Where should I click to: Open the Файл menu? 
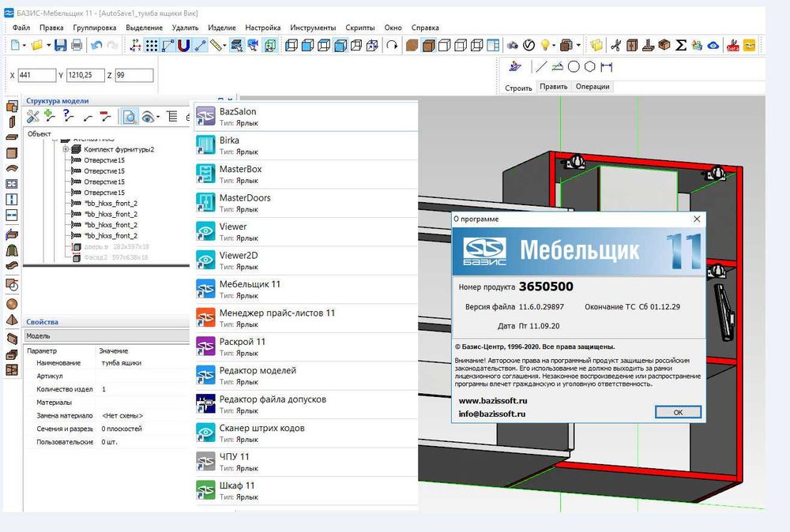21,28
